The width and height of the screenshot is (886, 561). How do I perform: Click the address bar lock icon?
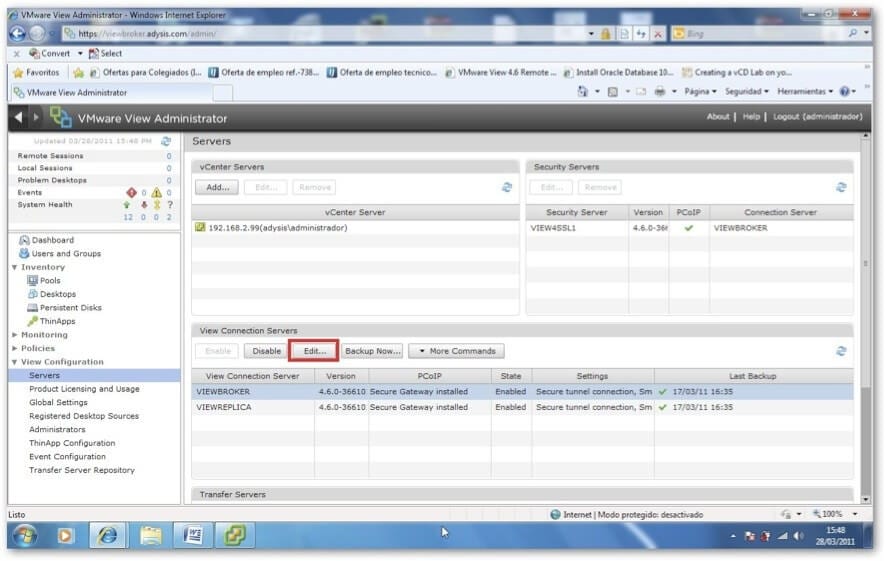[605, 34]
